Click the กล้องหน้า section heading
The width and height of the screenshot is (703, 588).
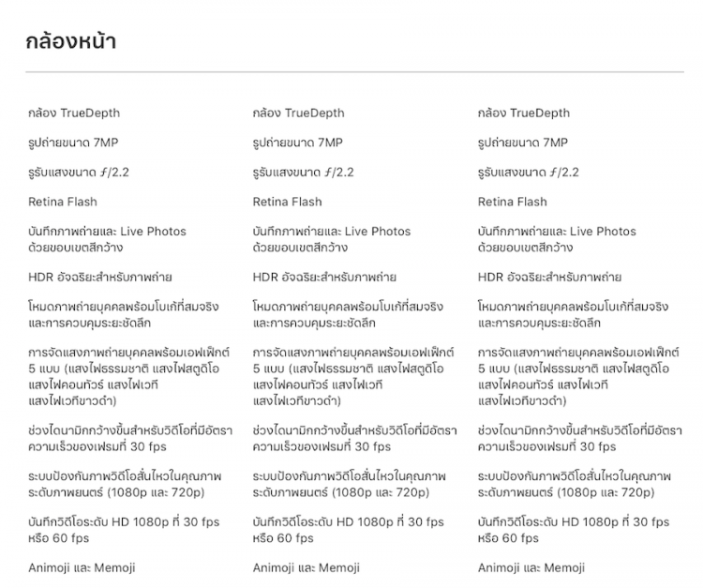(71, 42)
